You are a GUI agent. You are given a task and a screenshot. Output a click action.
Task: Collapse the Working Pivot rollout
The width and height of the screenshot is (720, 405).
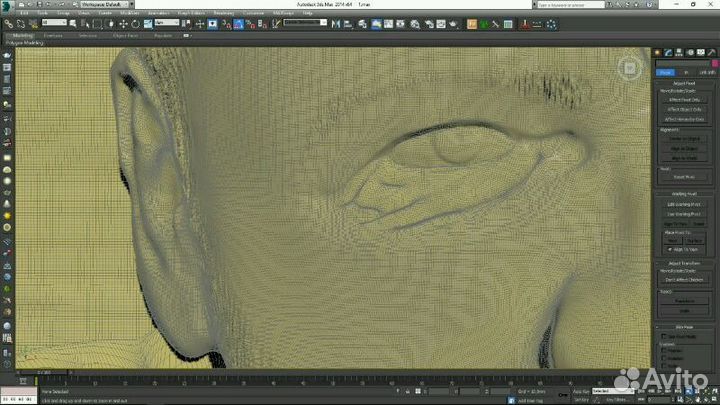tap(684, 194)
